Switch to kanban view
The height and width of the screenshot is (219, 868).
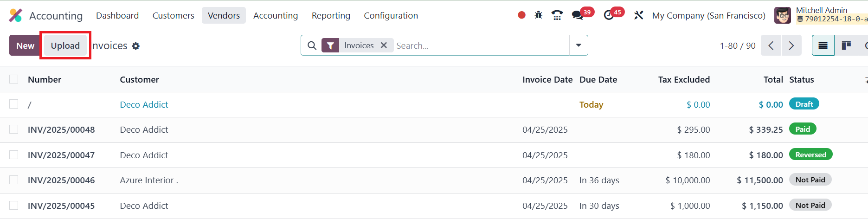(846, 45)
